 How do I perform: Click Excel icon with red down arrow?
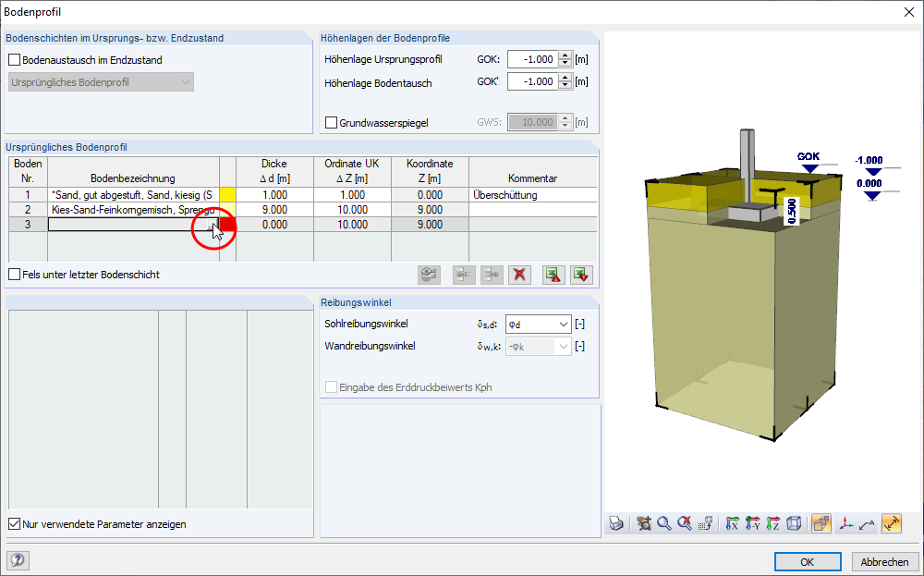(x=581, y=275)
